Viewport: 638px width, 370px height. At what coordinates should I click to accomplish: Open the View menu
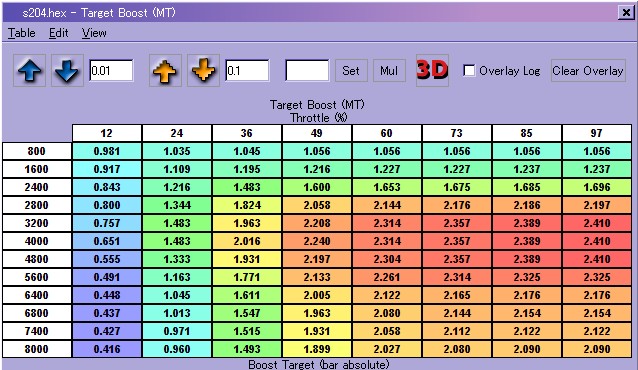[94, 33]
